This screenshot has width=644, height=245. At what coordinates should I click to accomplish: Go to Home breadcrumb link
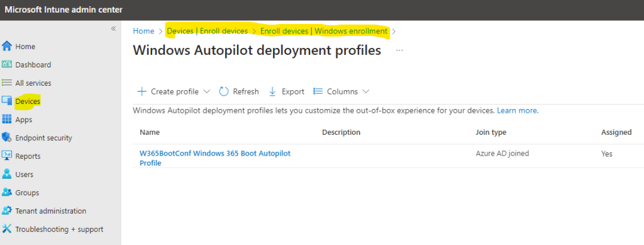[143, 31]
